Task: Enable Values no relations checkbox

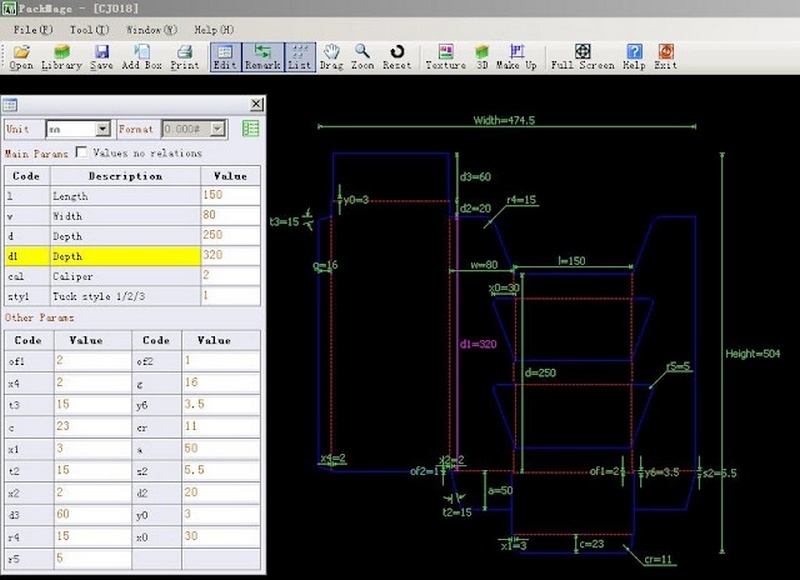Action: click(x=81, y=153)
